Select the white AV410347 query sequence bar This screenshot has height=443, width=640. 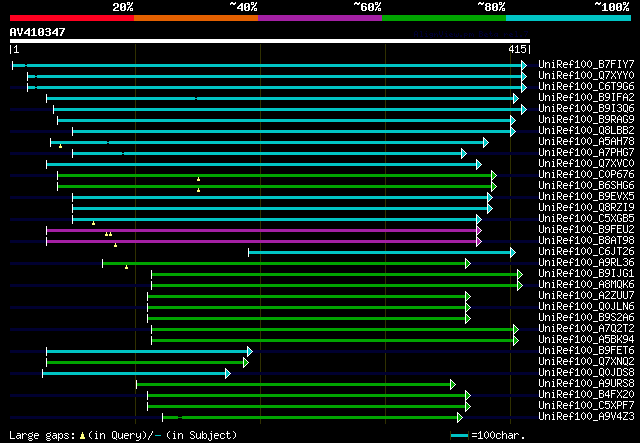pos(270,41)
